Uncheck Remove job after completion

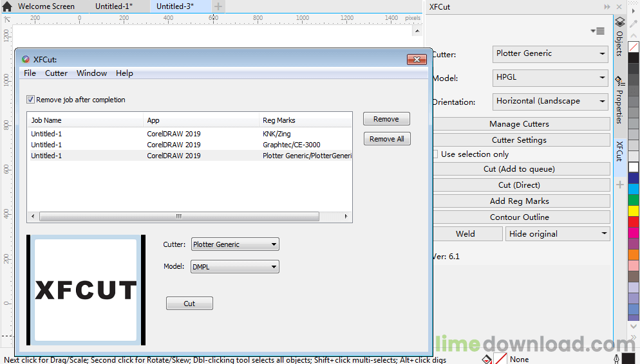31,100
